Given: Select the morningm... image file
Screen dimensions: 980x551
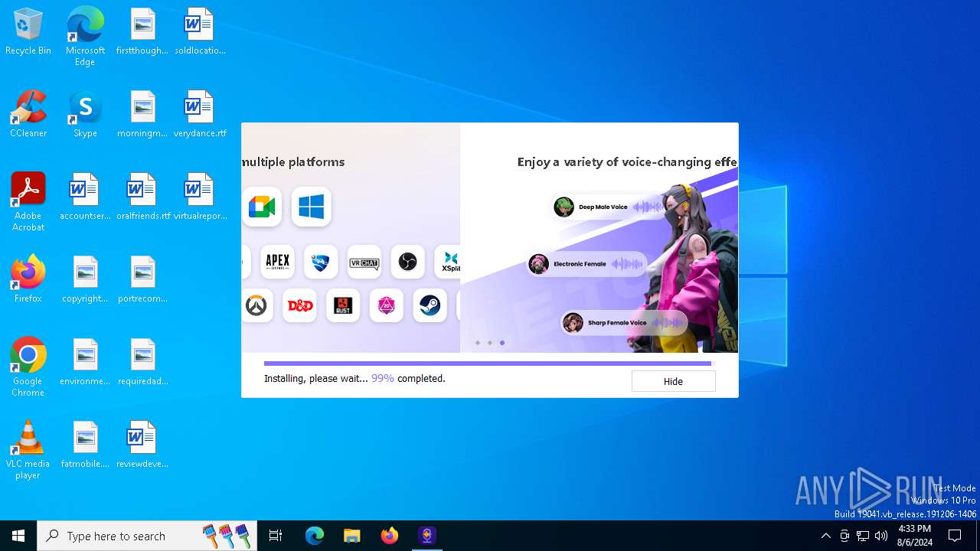Looking at the screenshot, I should click(142, 115).
